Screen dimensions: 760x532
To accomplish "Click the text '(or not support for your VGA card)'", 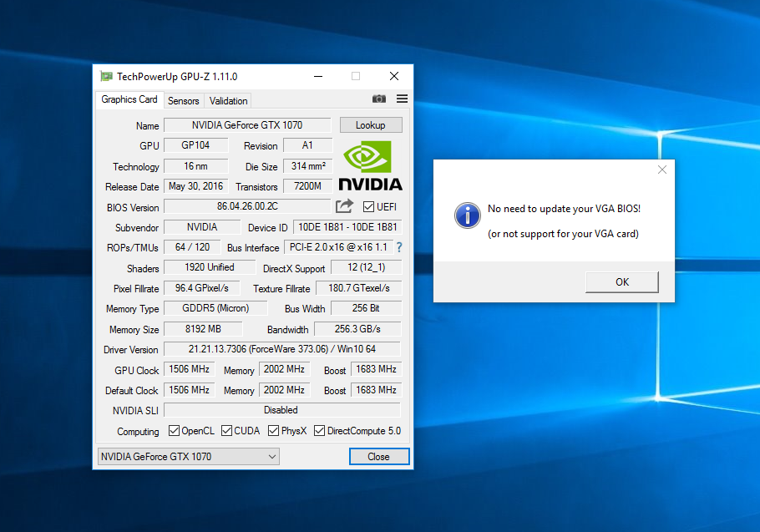I will (563, 234).
